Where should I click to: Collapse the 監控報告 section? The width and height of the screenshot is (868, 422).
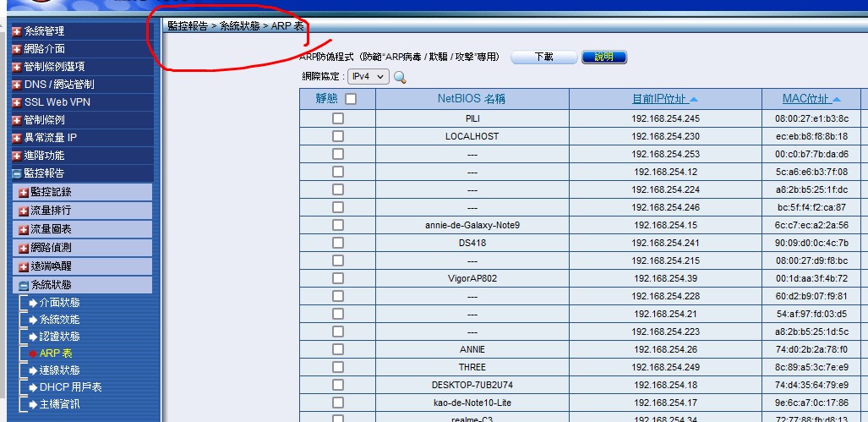click(16, 173)
